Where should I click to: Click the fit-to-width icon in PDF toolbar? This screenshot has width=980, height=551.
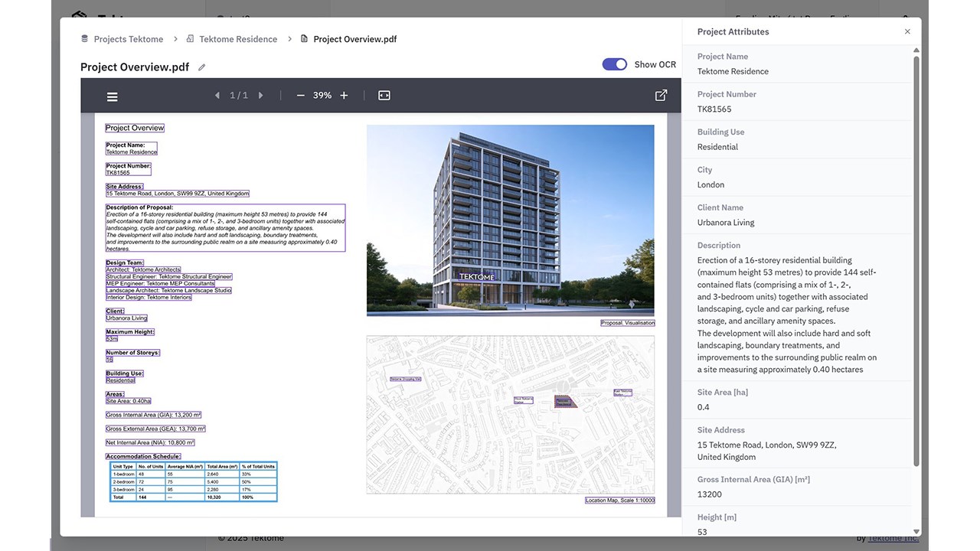(384, 96)
